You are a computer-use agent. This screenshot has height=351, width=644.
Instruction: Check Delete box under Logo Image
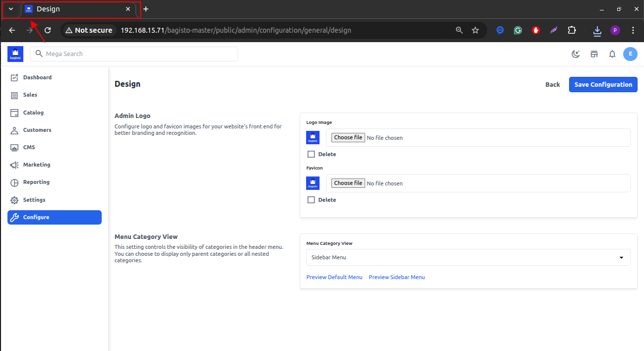311,154
